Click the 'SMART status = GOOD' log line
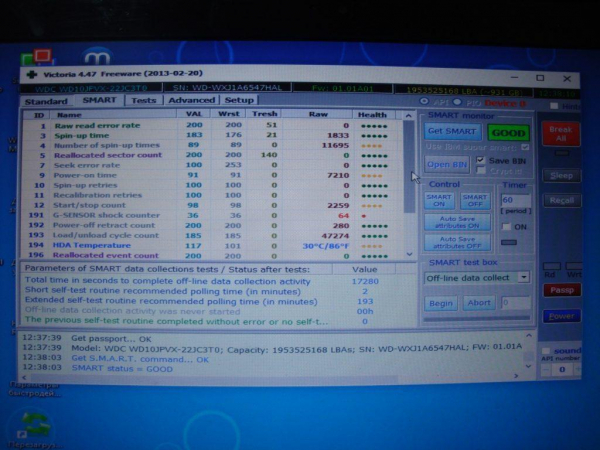The width and height of the screenshot is (600, 450). pyautogui.click(x=122, y=369)
